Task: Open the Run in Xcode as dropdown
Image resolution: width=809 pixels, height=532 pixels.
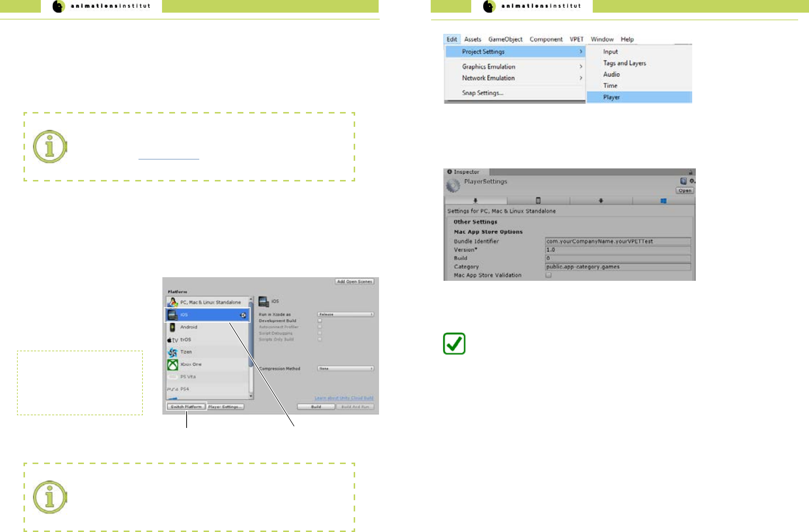Action: [346, 314]
